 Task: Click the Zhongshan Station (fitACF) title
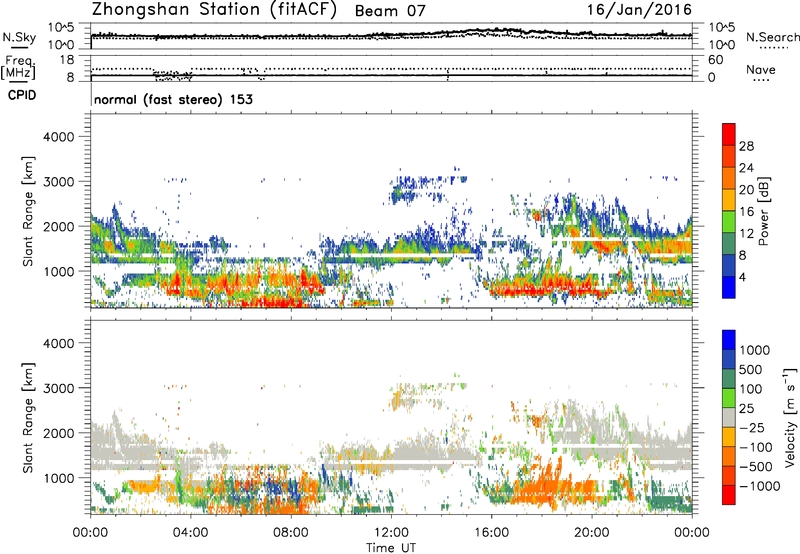(x=214, y=9)
